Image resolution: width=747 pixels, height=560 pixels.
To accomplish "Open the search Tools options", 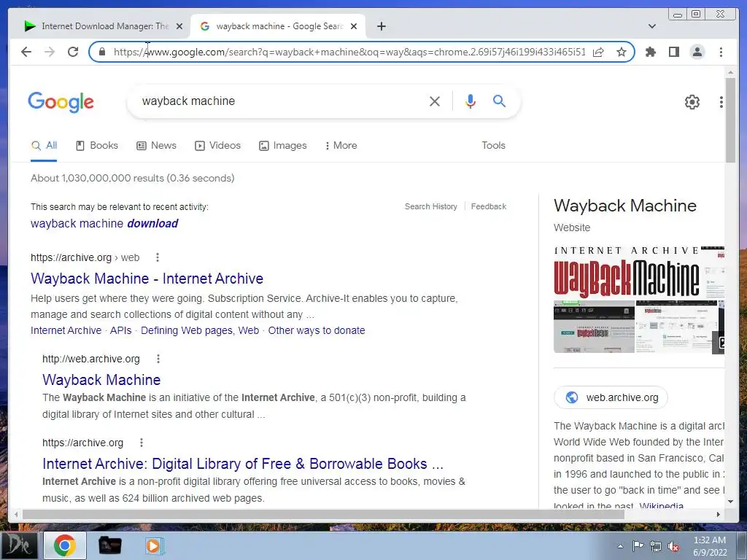I will (493, 145).
